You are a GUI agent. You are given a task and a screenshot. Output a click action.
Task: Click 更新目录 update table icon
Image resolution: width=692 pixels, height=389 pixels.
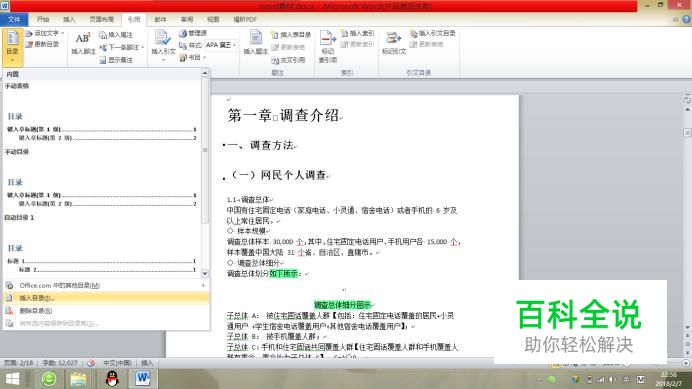pos(29,44)
